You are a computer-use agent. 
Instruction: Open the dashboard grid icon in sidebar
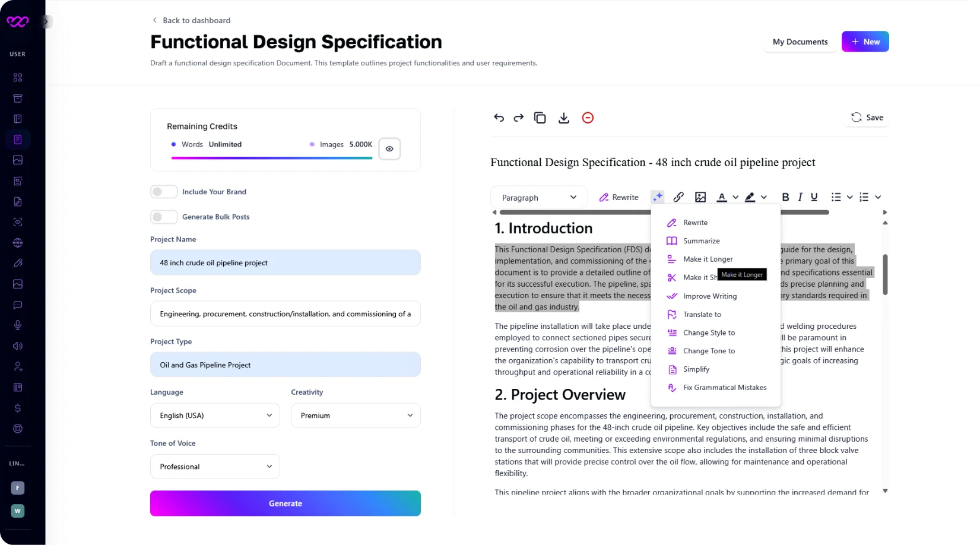tap(18, 77)
